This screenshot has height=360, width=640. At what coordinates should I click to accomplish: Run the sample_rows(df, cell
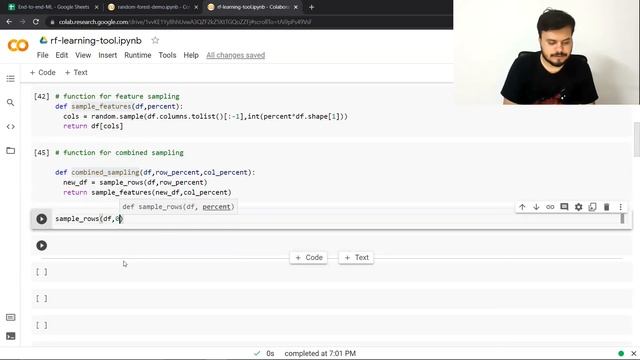(42, 219)
